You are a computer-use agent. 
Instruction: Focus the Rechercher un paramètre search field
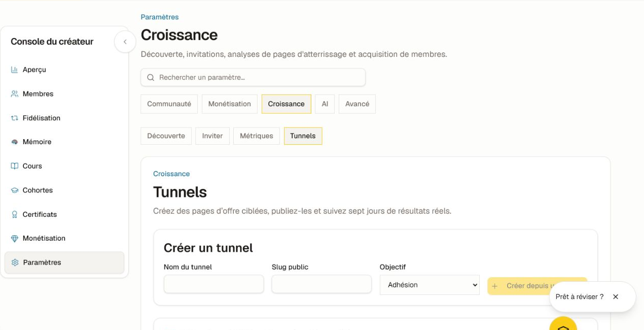(253, 78)
